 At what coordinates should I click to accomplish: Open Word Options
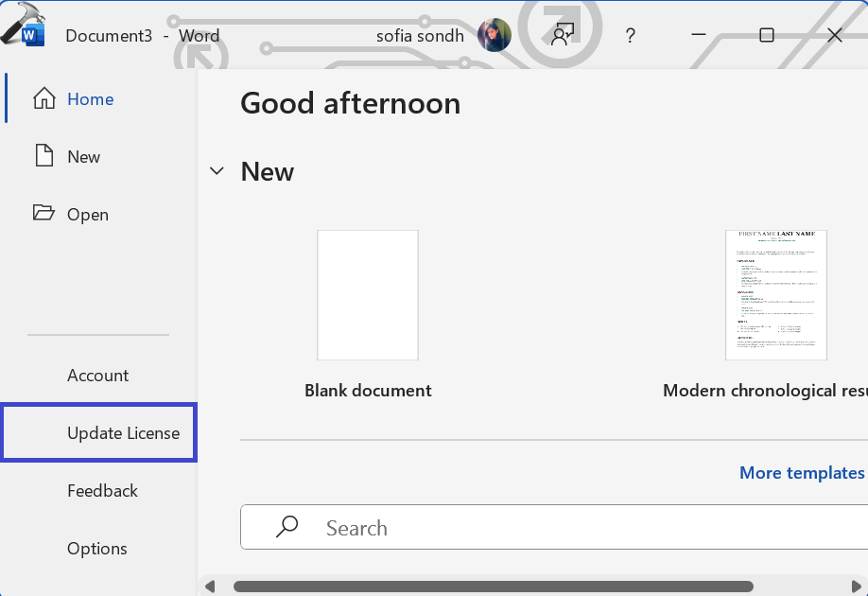click(x=96, y=549)
